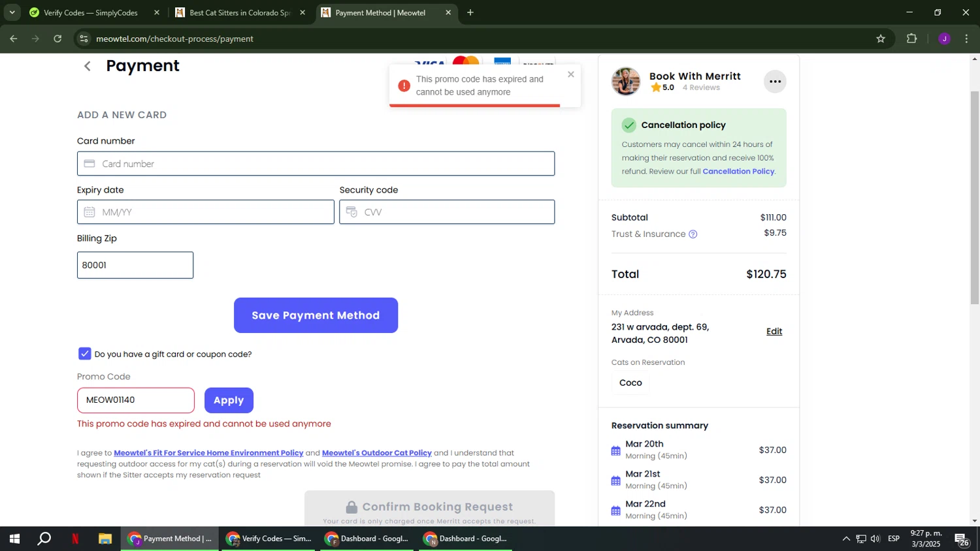
Task: Open the Windows Start menu
Action: coord(14,539)
